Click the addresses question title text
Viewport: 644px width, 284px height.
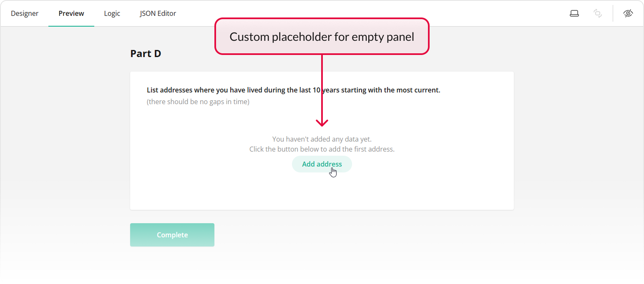click(293, 90)
